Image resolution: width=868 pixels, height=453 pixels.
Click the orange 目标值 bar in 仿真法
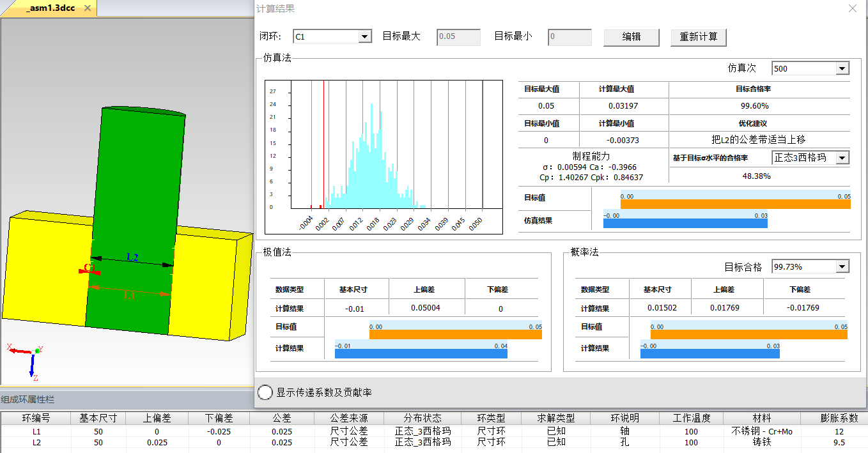(x=735, y=204)
